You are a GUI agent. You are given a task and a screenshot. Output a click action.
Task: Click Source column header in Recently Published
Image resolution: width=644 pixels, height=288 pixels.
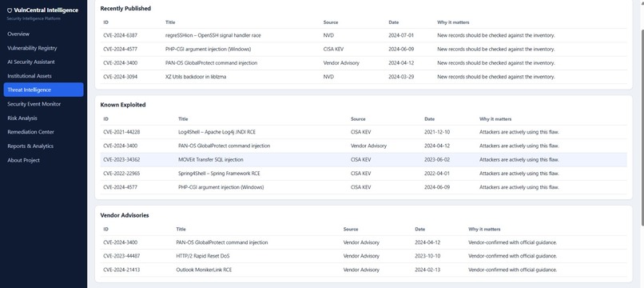(331, 22)
